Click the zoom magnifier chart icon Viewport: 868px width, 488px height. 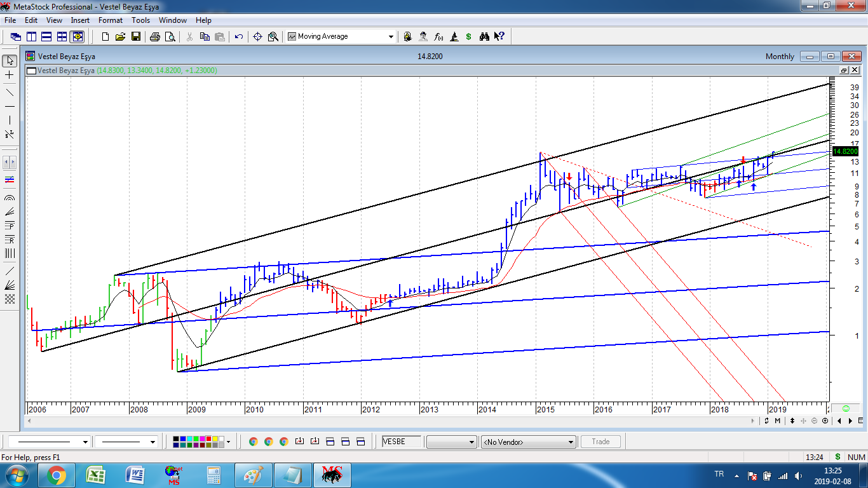[273, 37]
